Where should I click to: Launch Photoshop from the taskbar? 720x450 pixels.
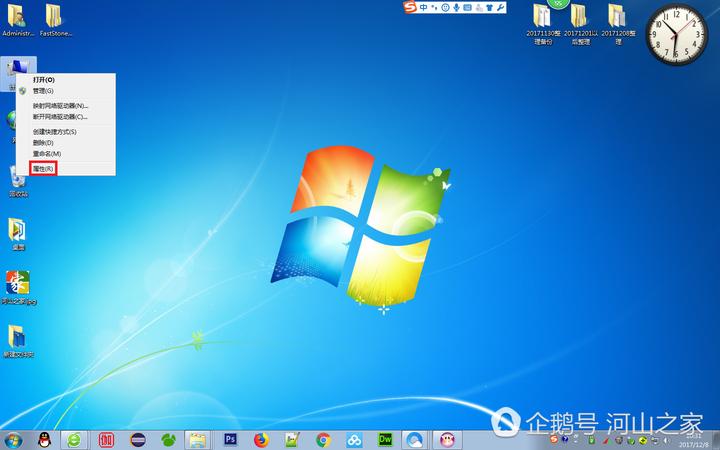pyautogui.click(x=230, y=440)
